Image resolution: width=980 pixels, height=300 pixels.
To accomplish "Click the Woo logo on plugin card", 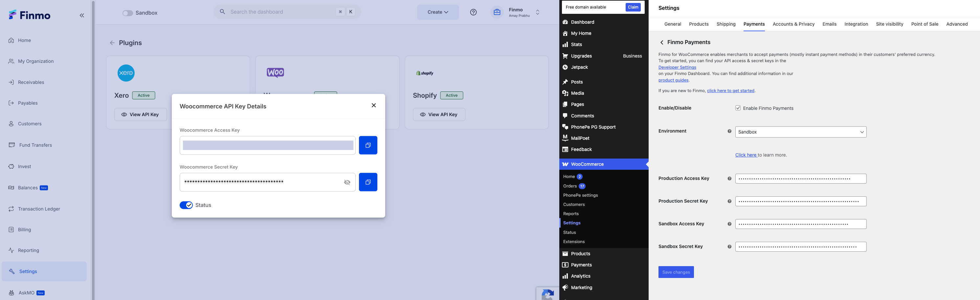I will pos(276,72).
